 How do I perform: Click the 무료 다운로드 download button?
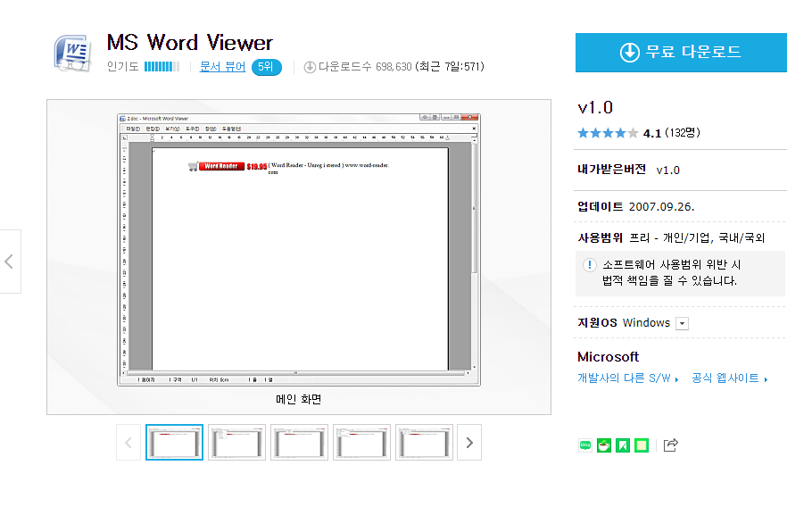pyautogui.click(x=681, y=53)
